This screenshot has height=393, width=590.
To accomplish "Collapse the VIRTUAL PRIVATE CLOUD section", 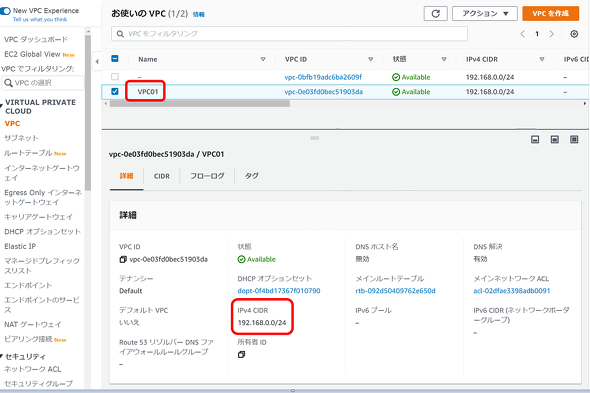I will [x=2, y=105].
